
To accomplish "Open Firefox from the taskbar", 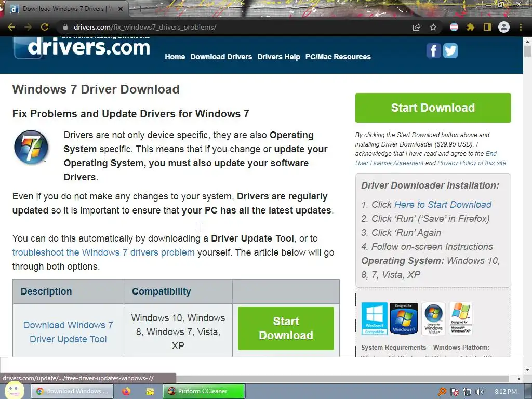I will click(x=126, y=391).
